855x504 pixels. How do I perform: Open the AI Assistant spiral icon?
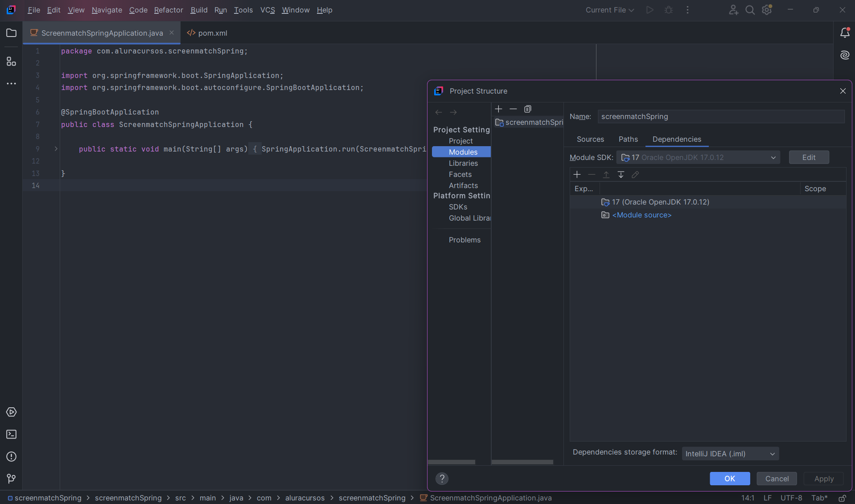click(x=845, y=55)
